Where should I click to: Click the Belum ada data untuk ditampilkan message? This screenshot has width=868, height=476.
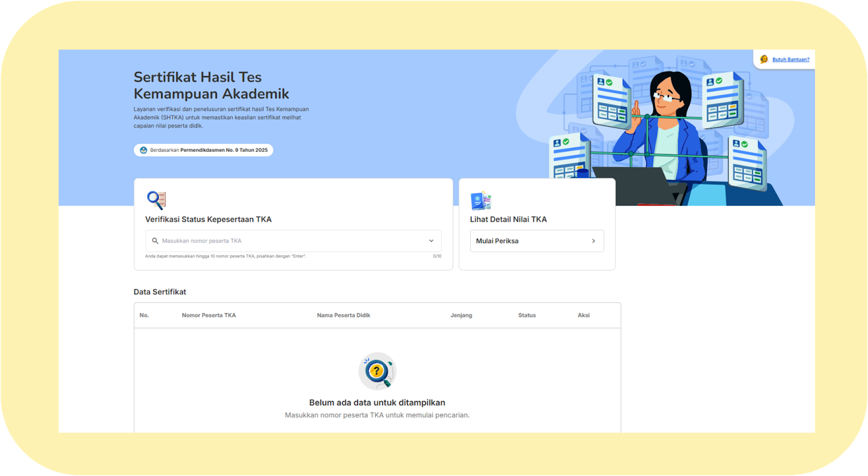click(x=377, y=403)
